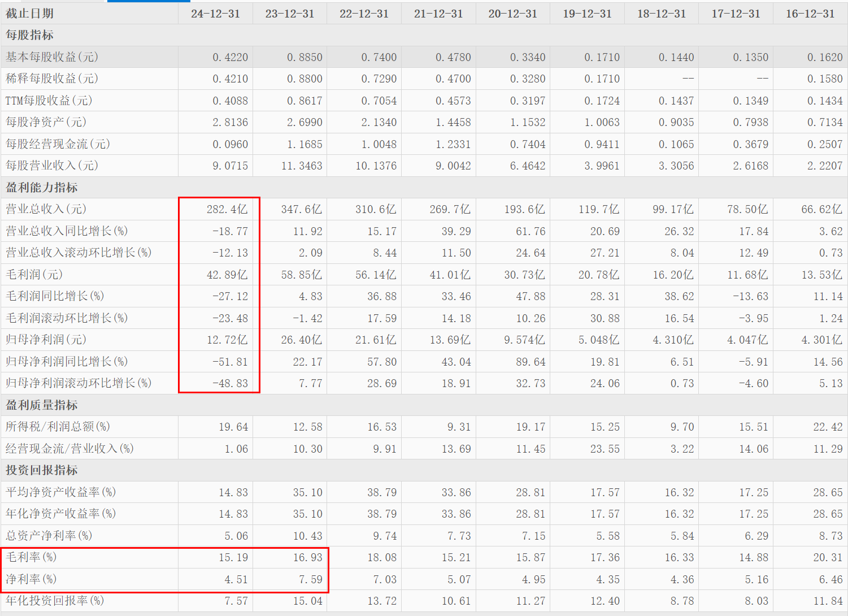Click the 26.40亿 net profit value
Image resolution: width=848 pixels, height=616 pixels.
point(302,340)
